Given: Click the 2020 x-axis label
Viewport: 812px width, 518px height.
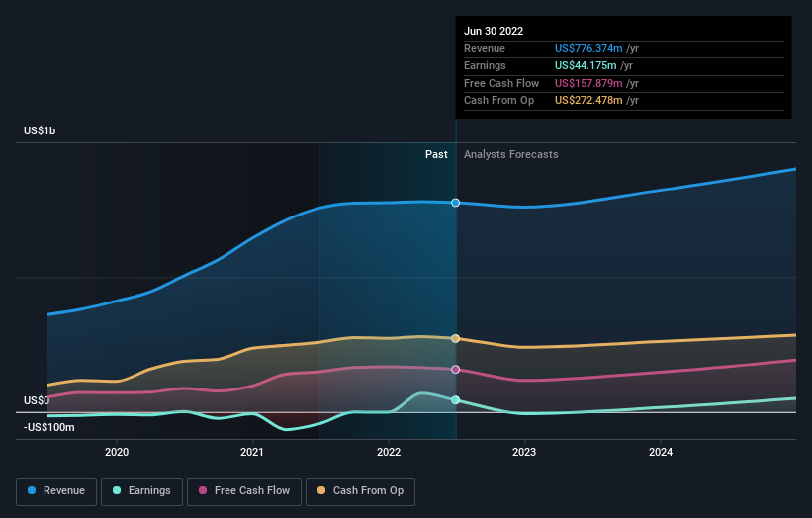Looking at the screenshot, I should pos(117,452).
